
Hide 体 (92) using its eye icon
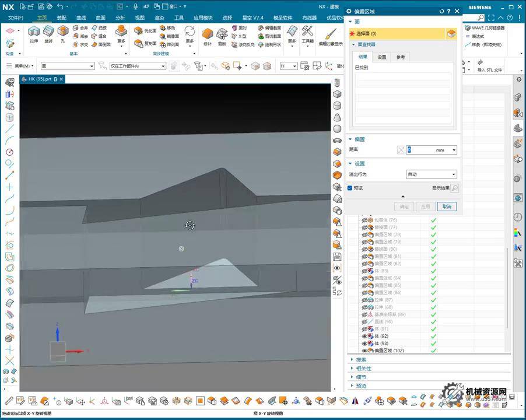coord(365,336)
